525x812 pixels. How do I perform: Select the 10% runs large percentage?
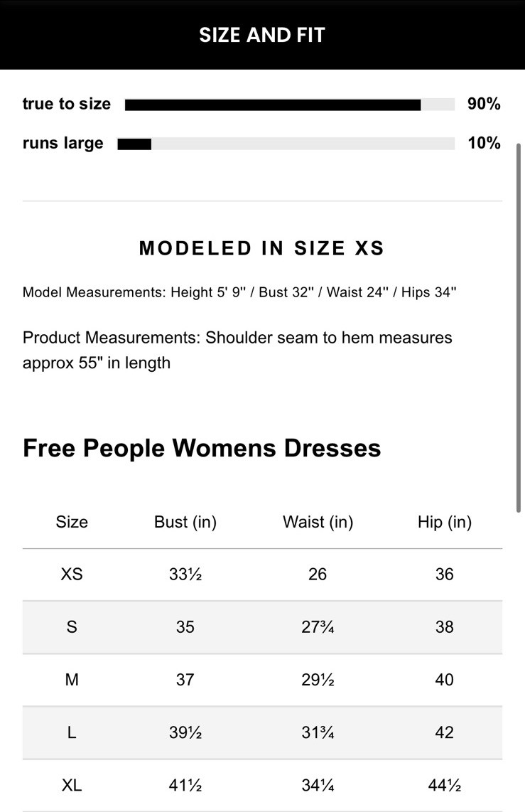tap(484, 144)
